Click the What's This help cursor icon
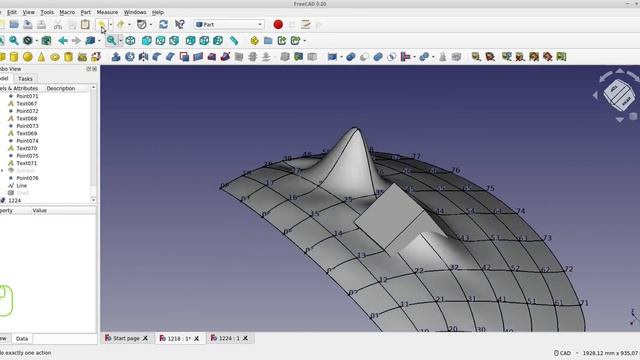 180,24
